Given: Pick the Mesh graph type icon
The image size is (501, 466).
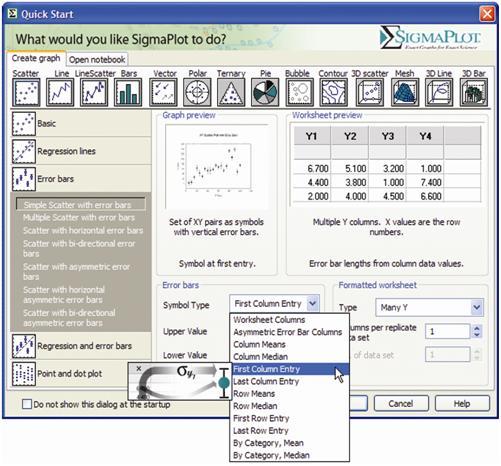Looking at the screenshot, I should [405, 92].
